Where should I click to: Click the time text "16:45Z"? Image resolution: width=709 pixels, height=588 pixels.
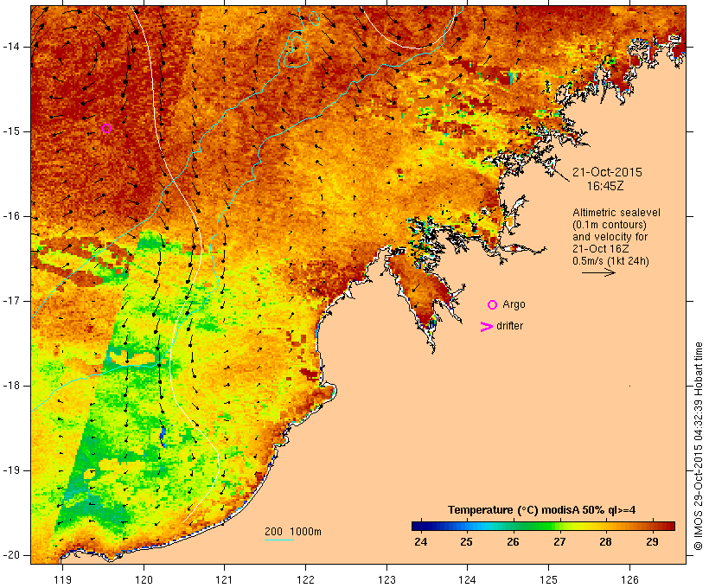coord(605,187)
